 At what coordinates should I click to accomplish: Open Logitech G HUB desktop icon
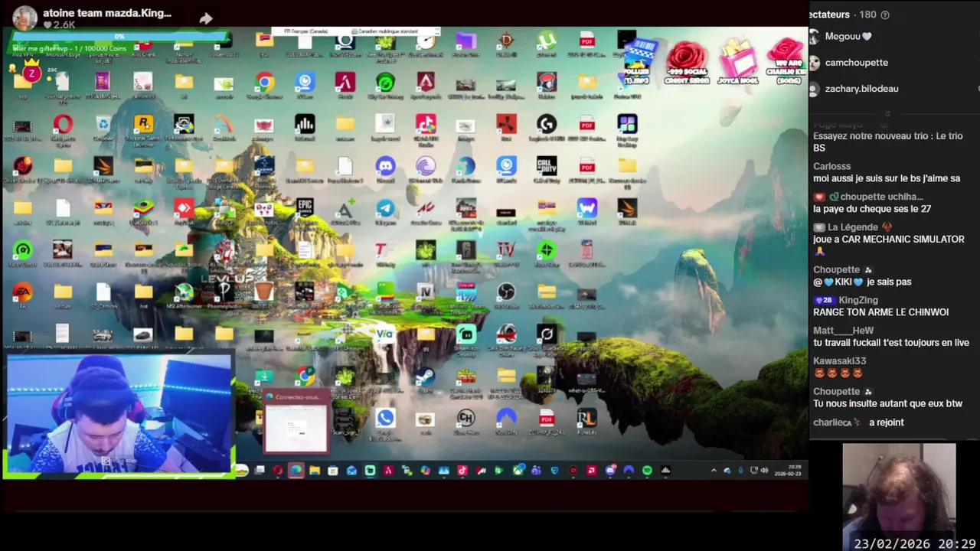pos(546,124)
